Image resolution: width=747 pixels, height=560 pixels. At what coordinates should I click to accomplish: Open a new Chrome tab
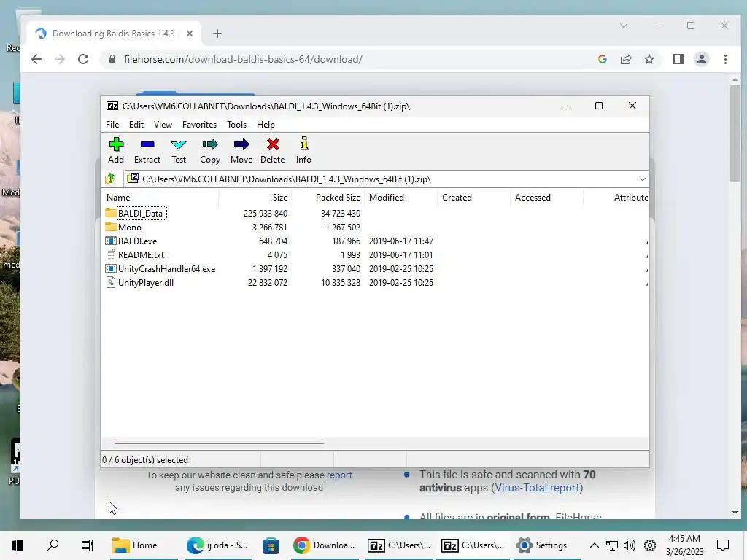(x=217, y=34)
